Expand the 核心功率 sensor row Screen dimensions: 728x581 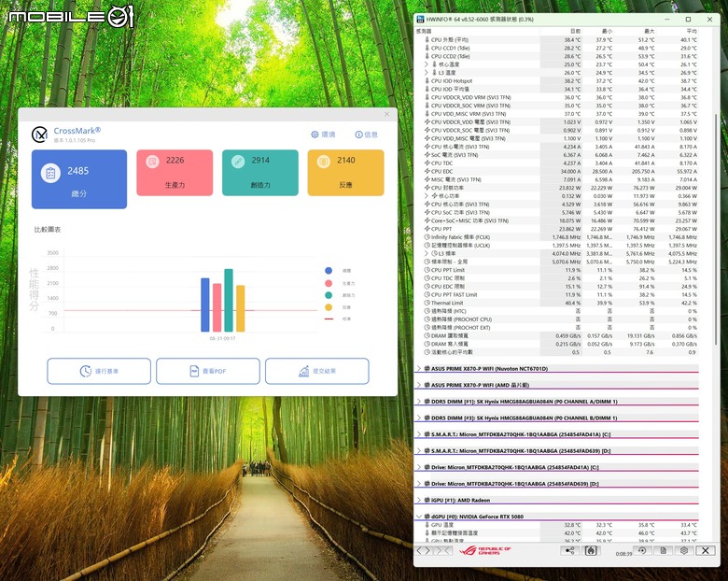[x=427, y=195]
